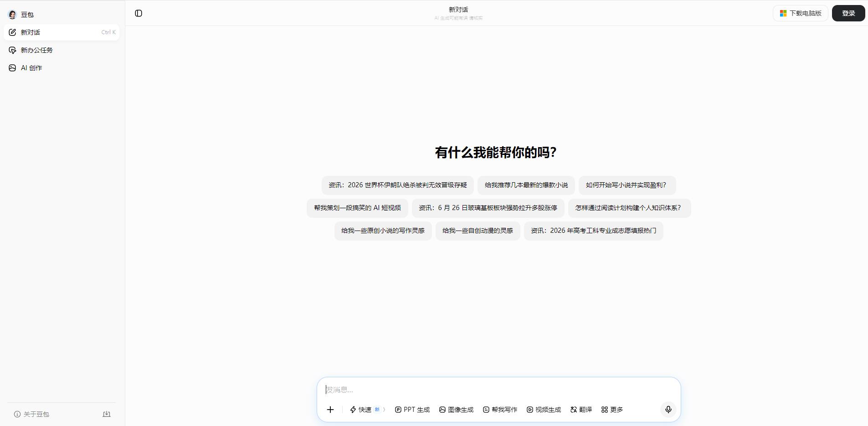Choose the 玻璃基板板块 news suggestion
868x426 pixels.
488,208
